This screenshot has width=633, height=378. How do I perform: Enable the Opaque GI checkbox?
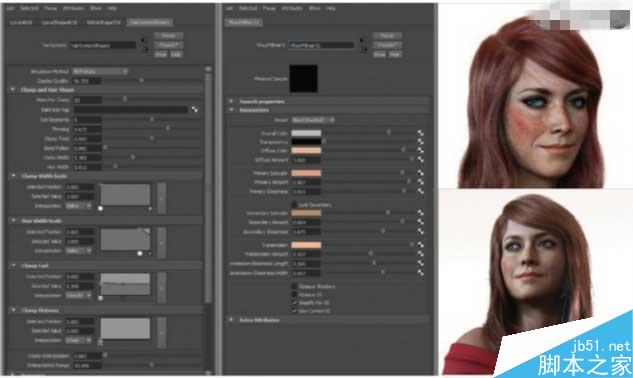[x=294, y=294]
